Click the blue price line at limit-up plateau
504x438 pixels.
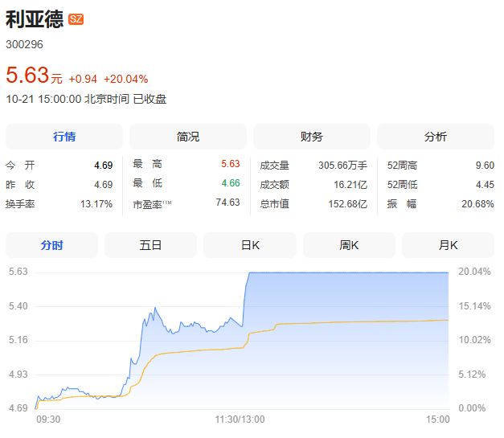pyautogui.click(x=349, y=272)
